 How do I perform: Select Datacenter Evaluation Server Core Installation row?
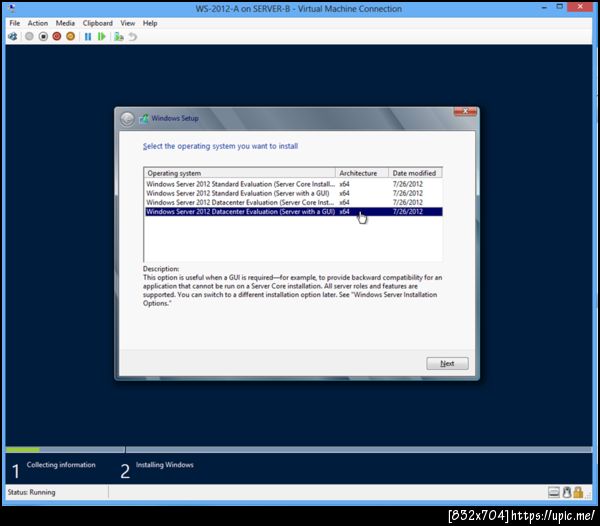tap(293, 202)
